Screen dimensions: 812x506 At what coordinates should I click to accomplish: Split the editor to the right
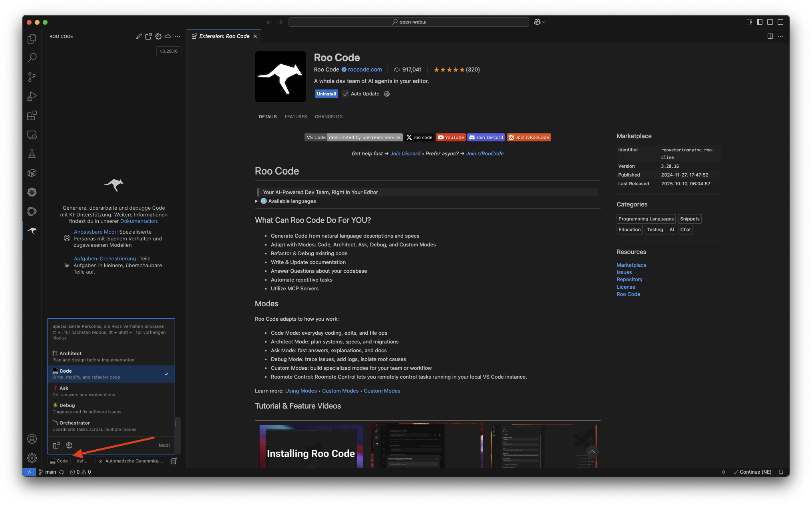point(770,36)
